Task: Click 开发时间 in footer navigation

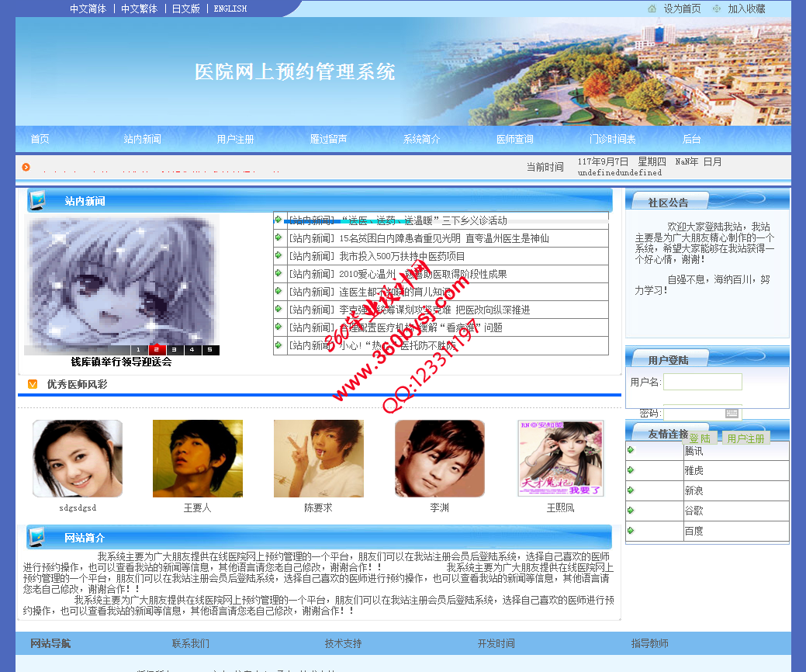Action: (x=496, y=643)
